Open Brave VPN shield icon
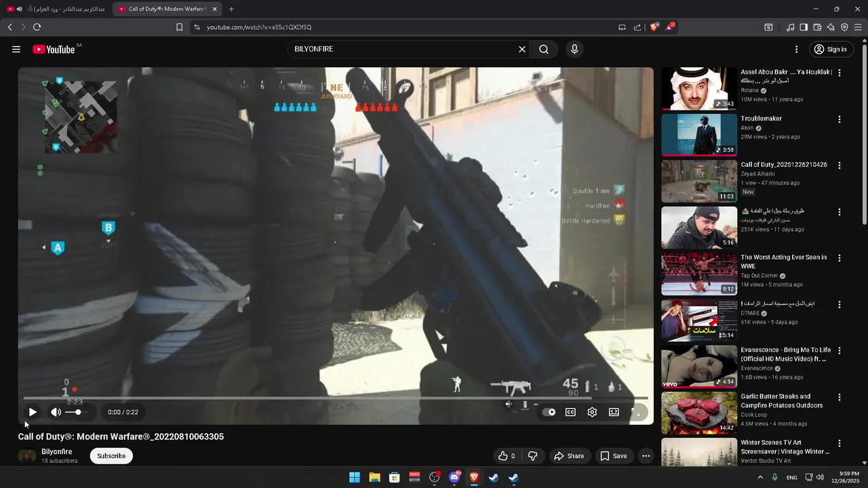The image size is (868, 488). (844, 27)
